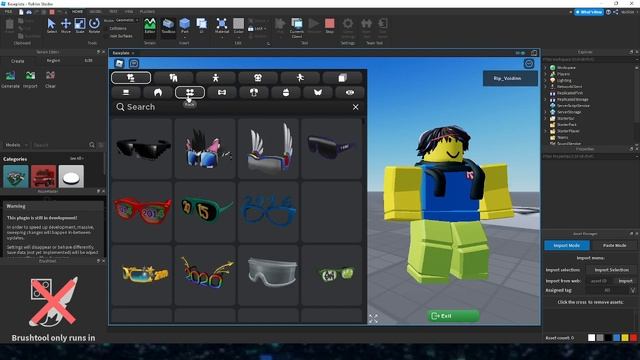Expand the Players node in Explorer
Image resolution: width=640 pixels, height=360 pixels.
546,74
